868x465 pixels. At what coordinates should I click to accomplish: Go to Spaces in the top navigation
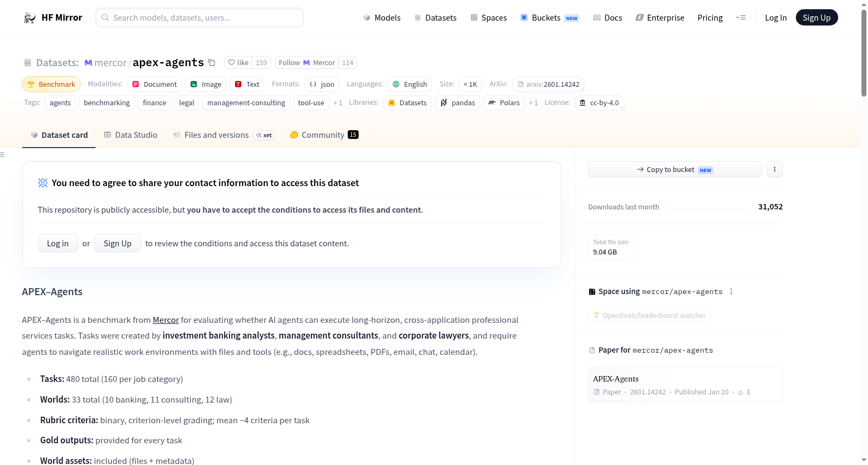tap(488, 18)
